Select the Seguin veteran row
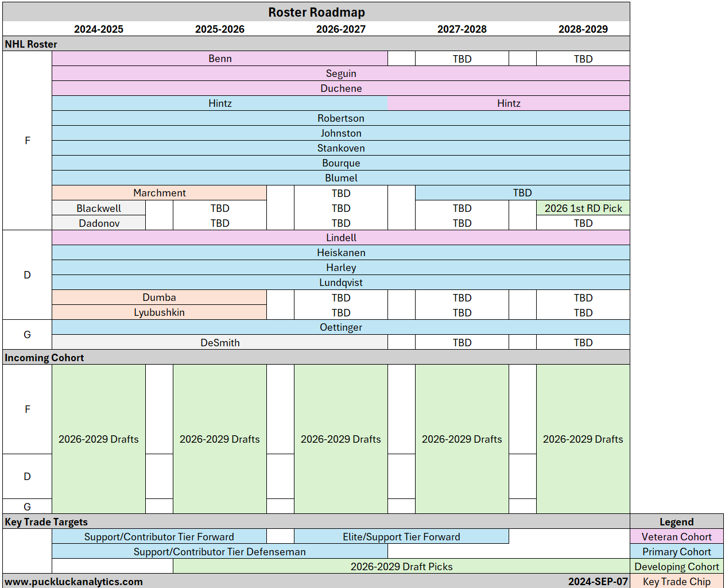The width and height of the screenshot is (725, 588). coord(341,73)
